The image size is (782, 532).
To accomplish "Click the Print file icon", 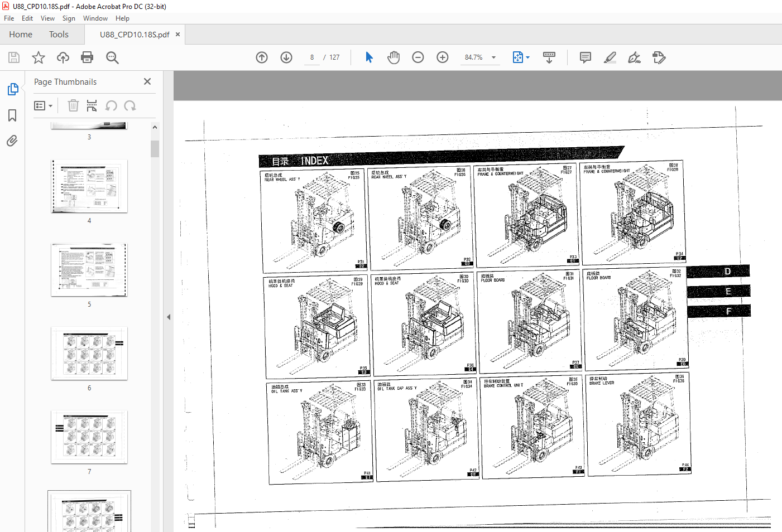I will click(87, 57).
